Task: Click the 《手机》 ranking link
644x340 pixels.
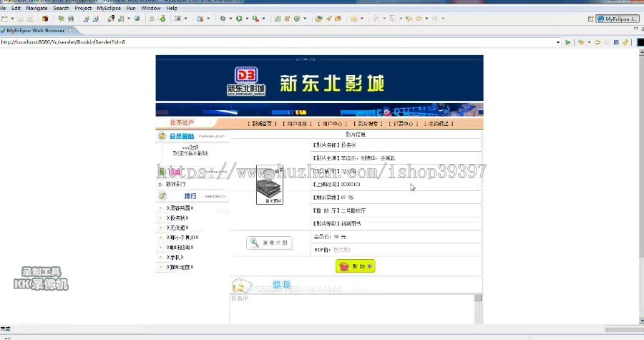Action: tap(175, 258)
